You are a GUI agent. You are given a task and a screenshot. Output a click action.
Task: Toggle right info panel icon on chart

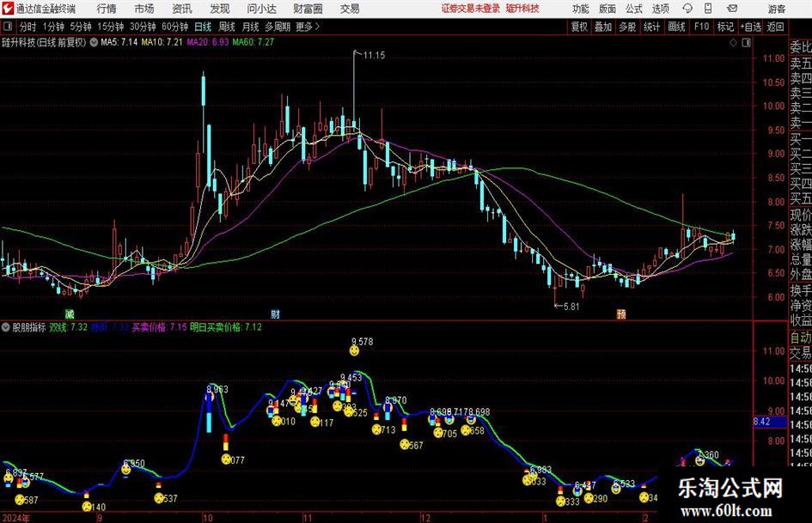tap(746, 43)
